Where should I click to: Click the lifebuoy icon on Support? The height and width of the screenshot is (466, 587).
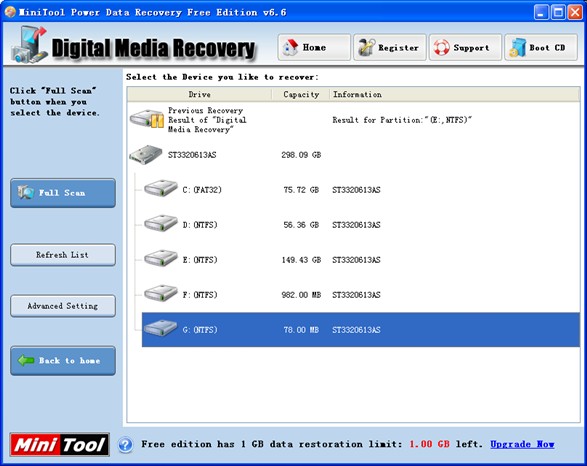tap(441, 48)
